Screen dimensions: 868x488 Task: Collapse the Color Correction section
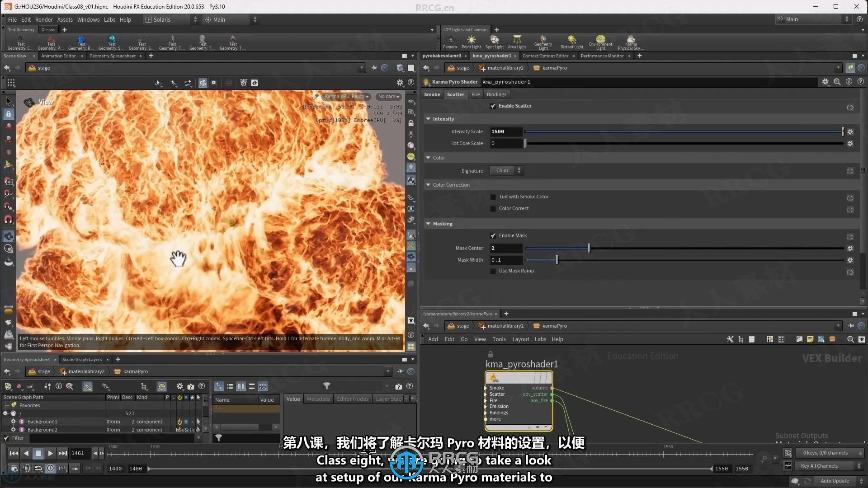[x=428, y=185]
